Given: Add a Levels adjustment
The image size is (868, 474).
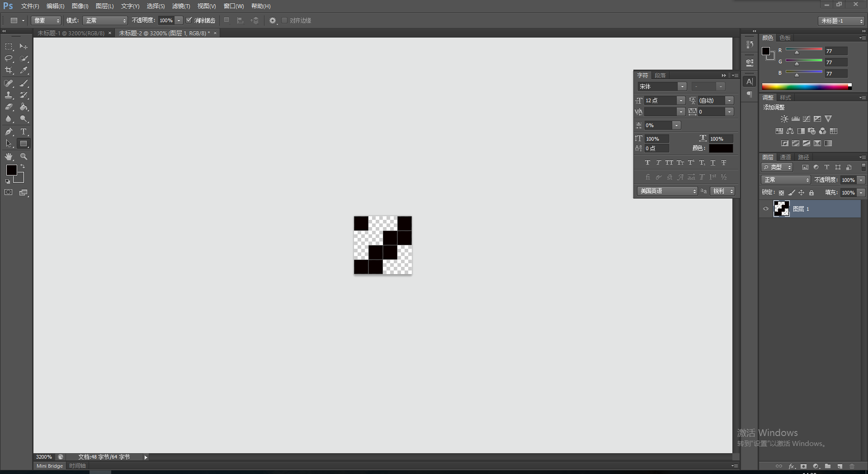Looking at the screenshot, I should [796, 119].
